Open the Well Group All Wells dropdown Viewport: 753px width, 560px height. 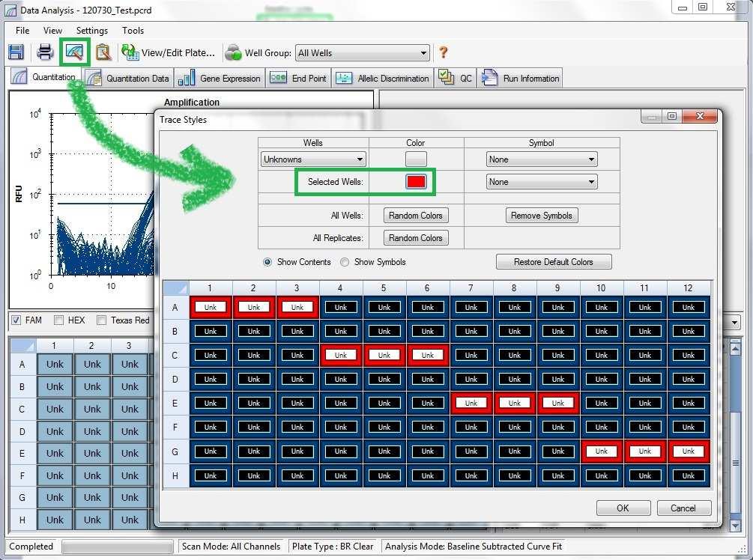pos(362,53)
